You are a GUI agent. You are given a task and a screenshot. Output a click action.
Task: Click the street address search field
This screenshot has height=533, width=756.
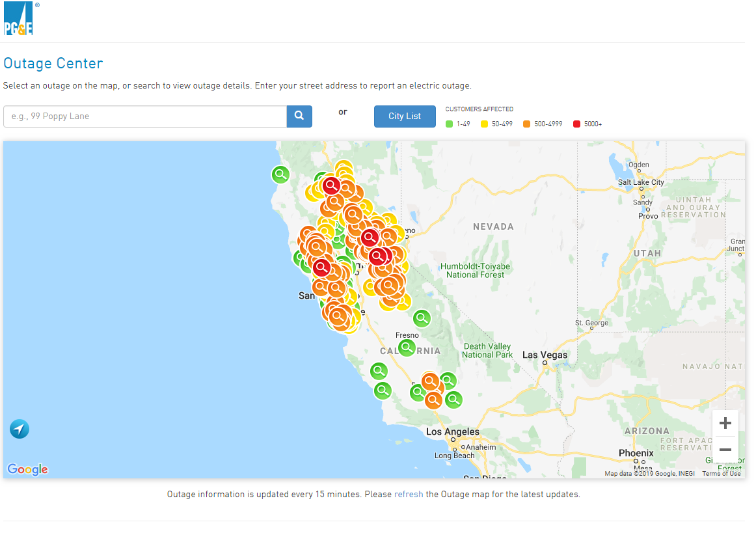[x=145, y=116]
